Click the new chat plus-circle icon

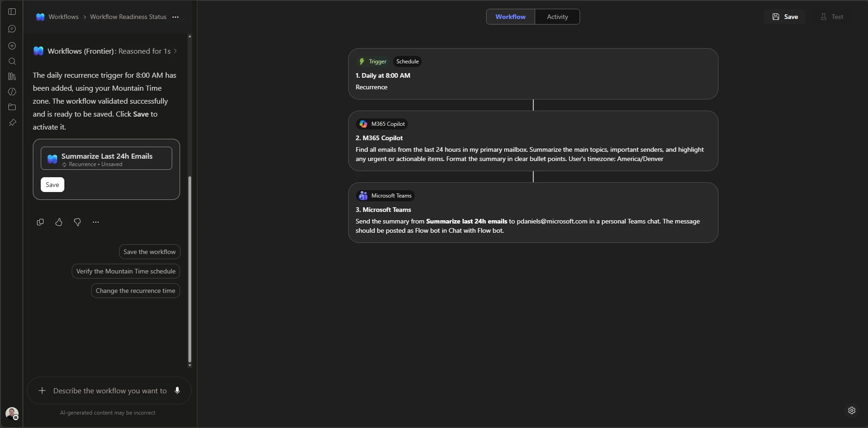click(12, 46)
